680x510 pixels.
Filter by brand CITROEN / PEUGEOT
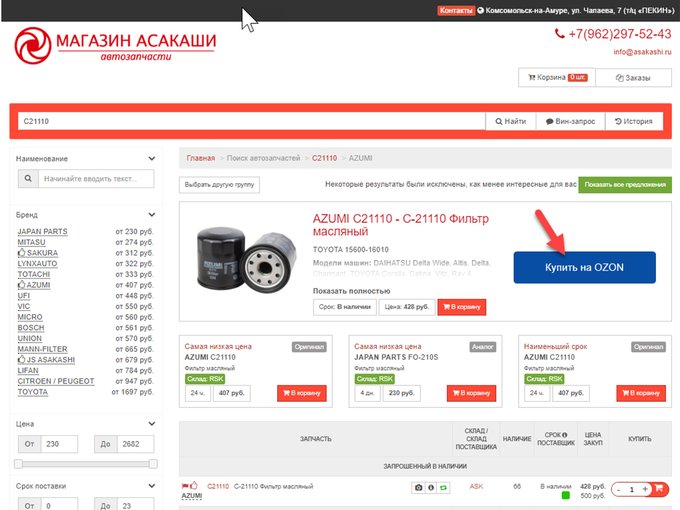(x=56, y=381)
